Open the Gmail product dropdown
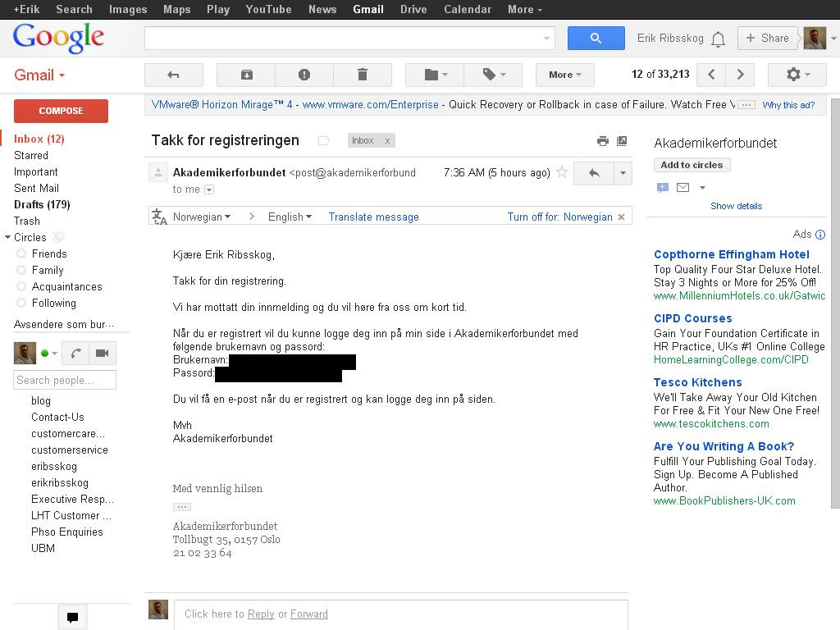 pyautogui.click(x=39, y=75)
